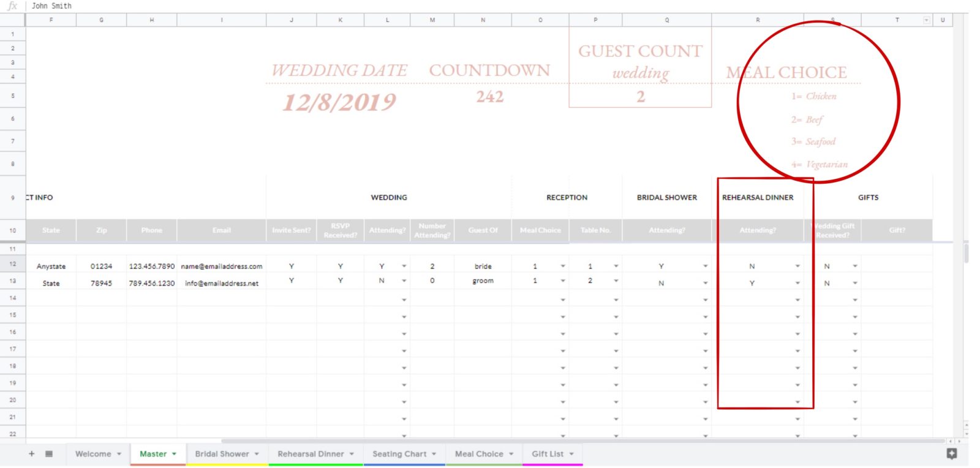Open Wedding Gift Received dropdown row 12
Screen dimensions: 980x468
pyautogui.click(x=855, y=266)
